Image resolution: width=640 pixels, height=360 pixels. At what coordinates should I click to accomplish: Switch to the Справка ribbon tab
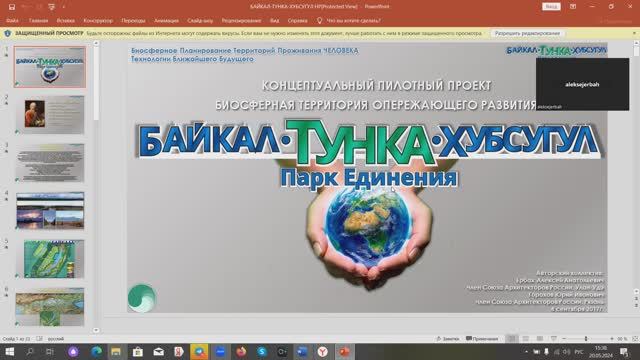click(297, 20)
